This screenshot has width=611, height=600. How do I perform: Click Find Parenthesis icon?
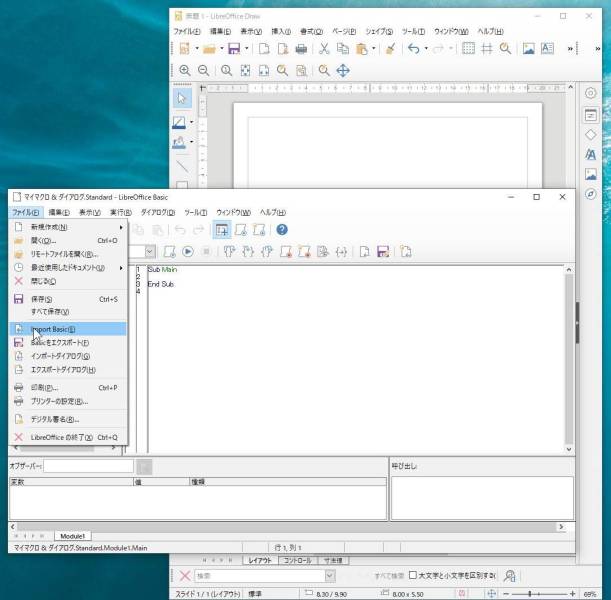pyautogui.click(x=341, y=252)
